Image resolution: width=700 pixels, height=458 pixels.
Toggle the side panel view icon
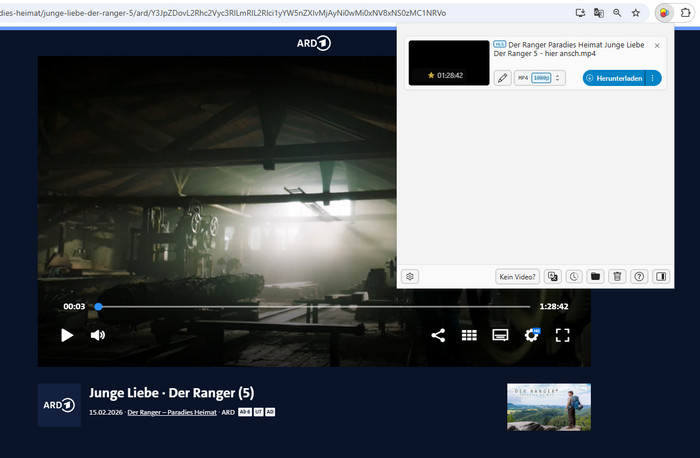click(661, 277)
